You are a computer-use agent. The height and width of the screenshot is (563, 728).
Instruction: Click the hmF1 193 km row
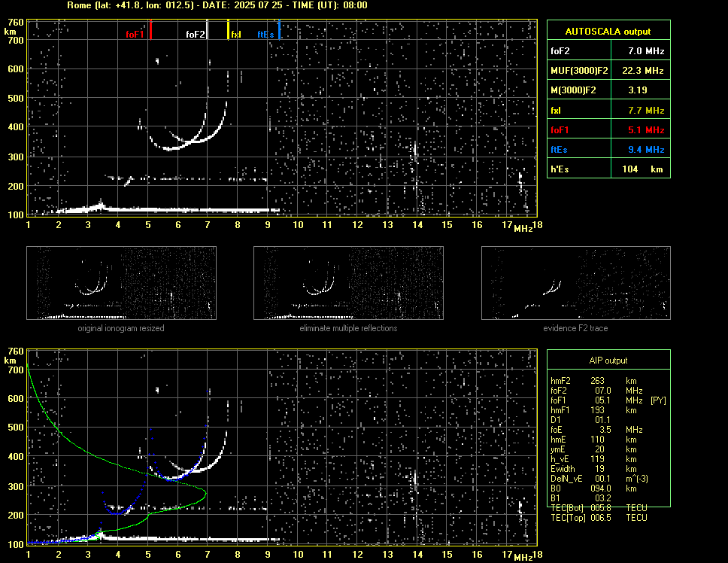(593, 410)
